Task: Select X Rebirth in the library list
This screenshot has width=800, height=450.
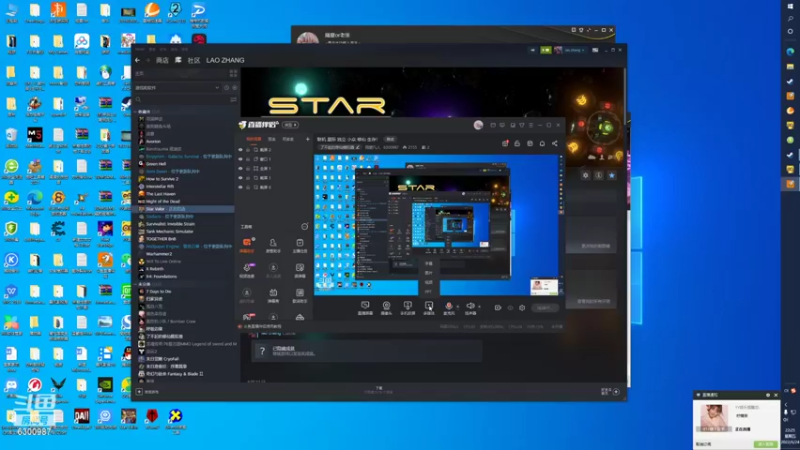Action: [x=155, y=269]
